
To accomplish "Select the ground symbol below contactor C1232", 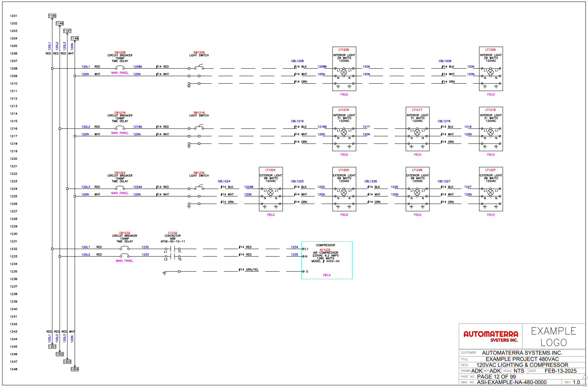I will tap(165, 274).
